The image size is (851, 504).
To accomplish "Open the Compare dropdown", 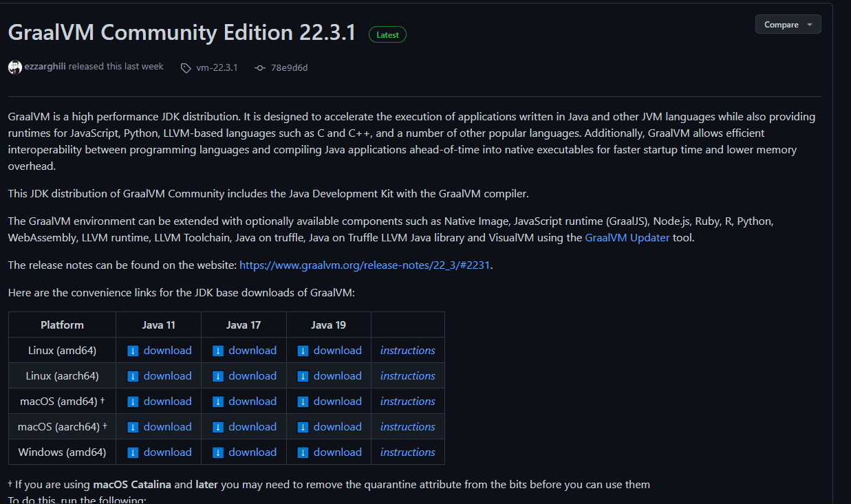I will tap(788, 24).
